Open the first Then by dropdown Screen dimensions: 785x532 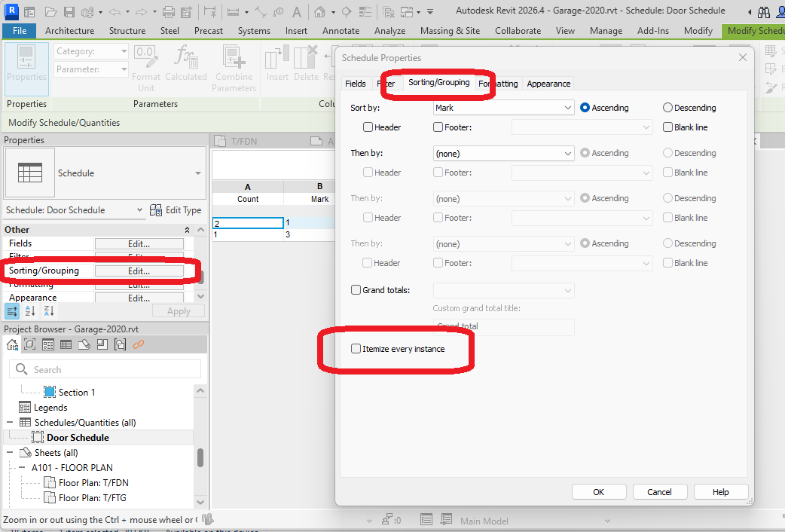pos(504,153)
